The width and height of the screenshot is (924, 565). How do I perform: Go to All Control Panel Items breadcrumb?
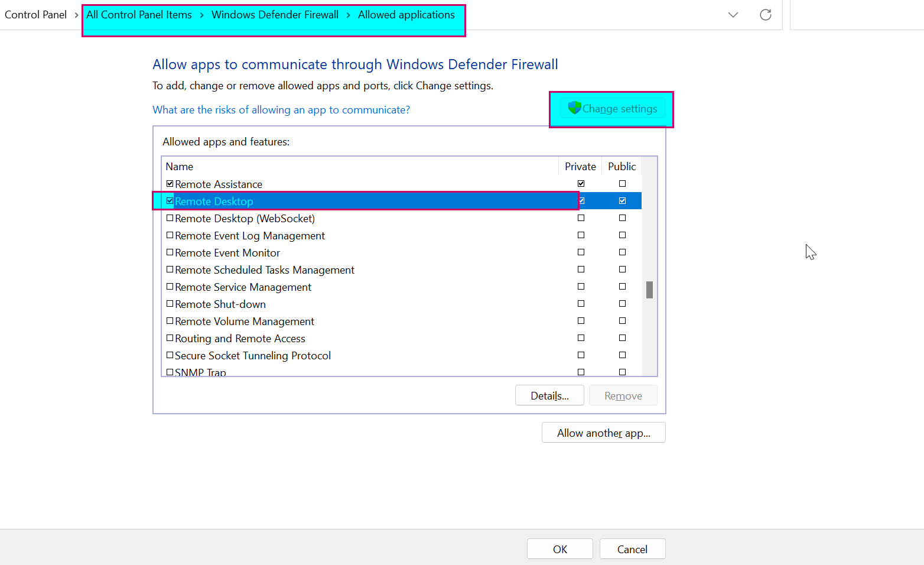click(139, 15)
